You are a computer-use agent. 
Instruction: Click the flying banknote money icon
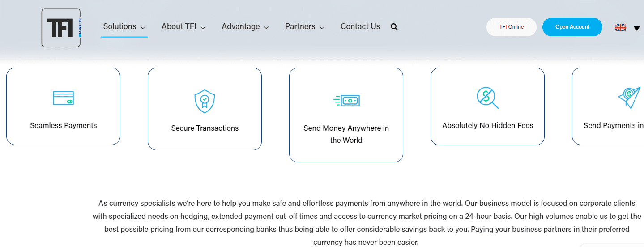click(346, 101)
